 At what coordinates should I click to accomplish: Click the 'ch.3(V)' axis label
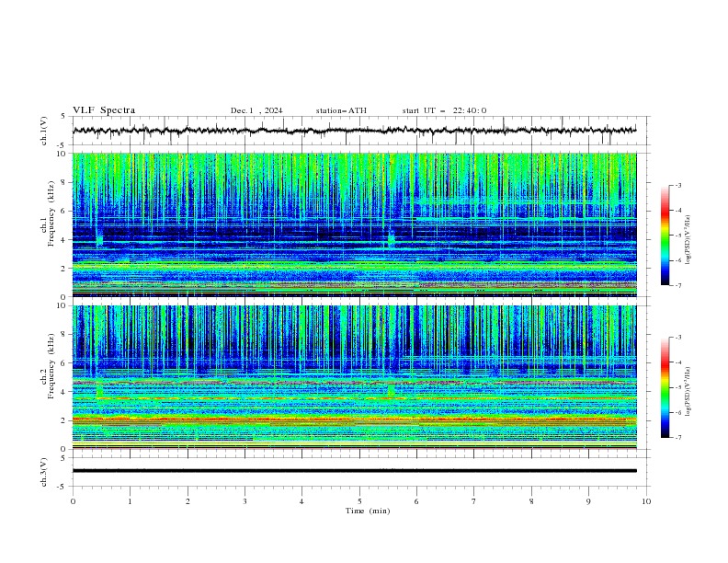44,472
